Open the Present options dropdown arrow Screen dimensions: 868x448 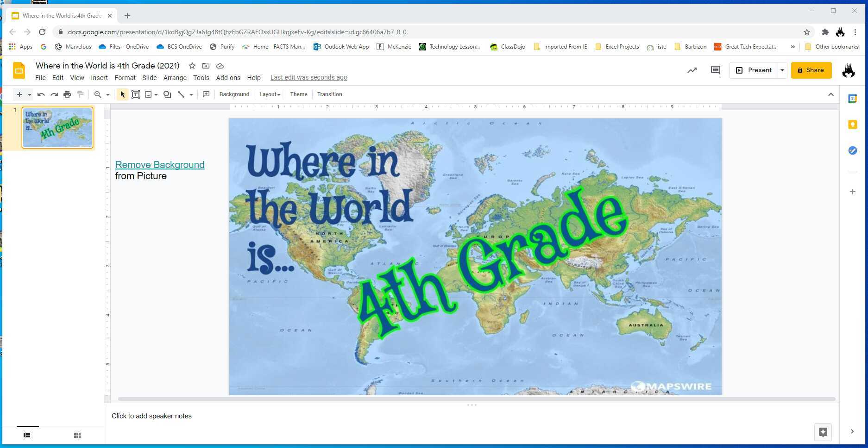coord(782,70)
